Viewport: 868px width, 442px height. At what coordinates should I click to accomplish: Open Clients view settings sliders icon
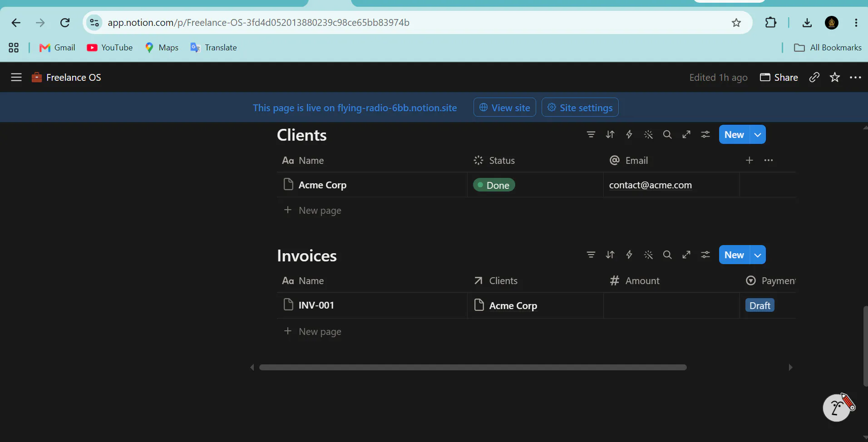click(705, 134)
